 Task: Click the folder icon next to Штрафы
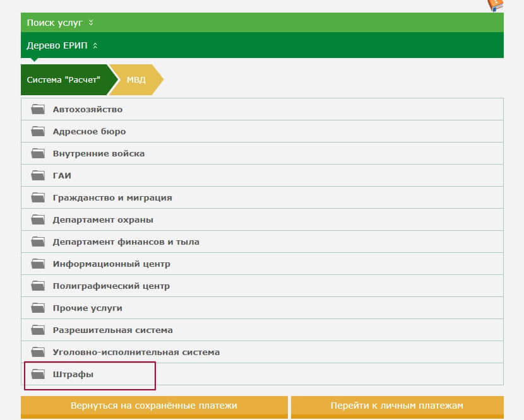click(x=39, y=375)
